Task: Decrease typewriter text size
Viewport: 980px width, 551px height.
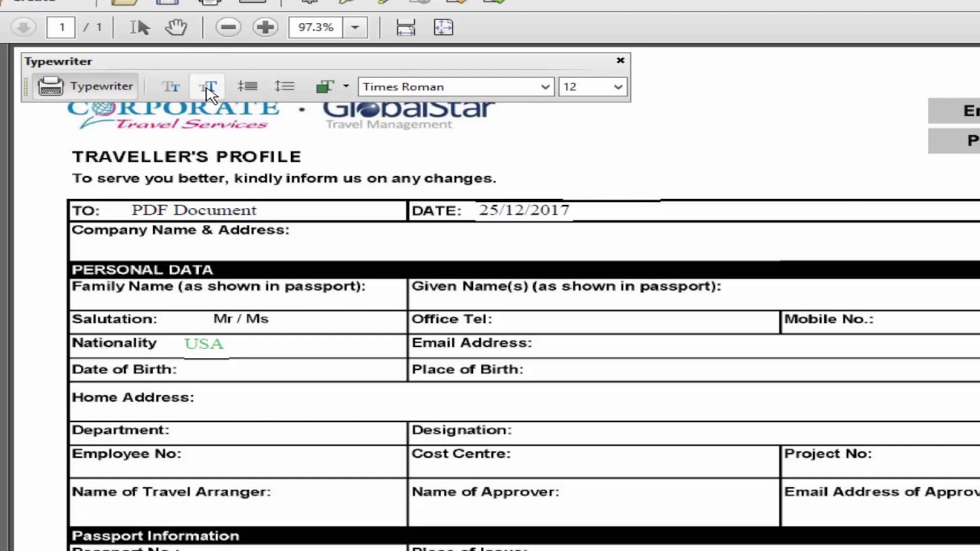Action: click(171, 86)
